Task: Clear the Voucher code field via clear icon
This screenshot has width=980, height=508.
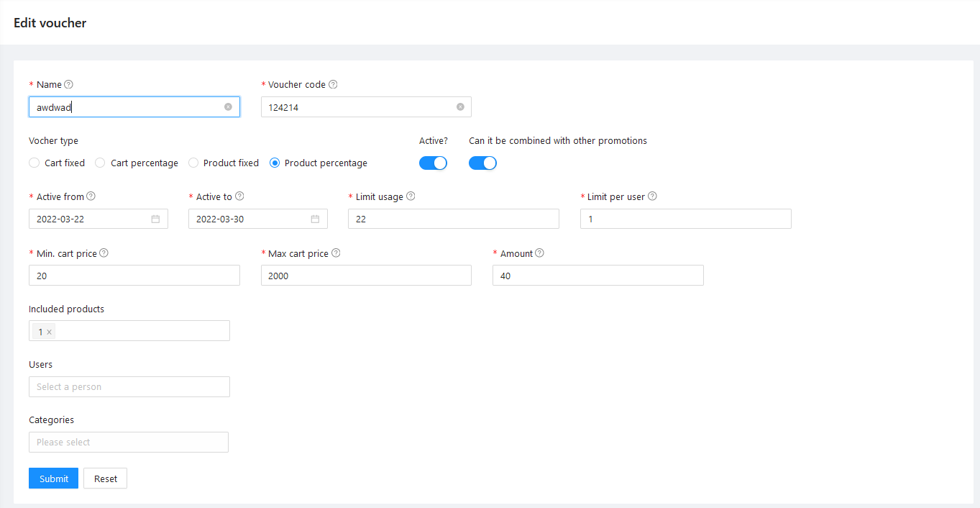Action: click(x=460, y=106)
